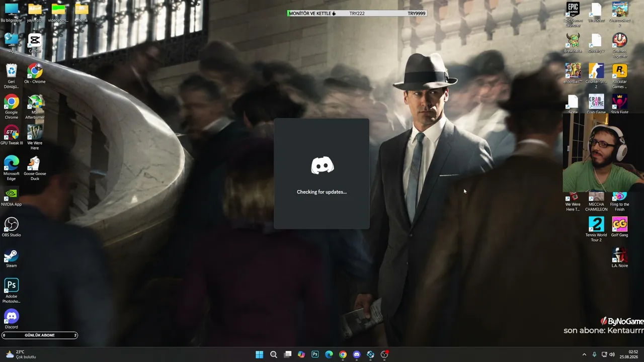
Task: Open the Fling to the Finish shortcut
Action: (619, 203)
